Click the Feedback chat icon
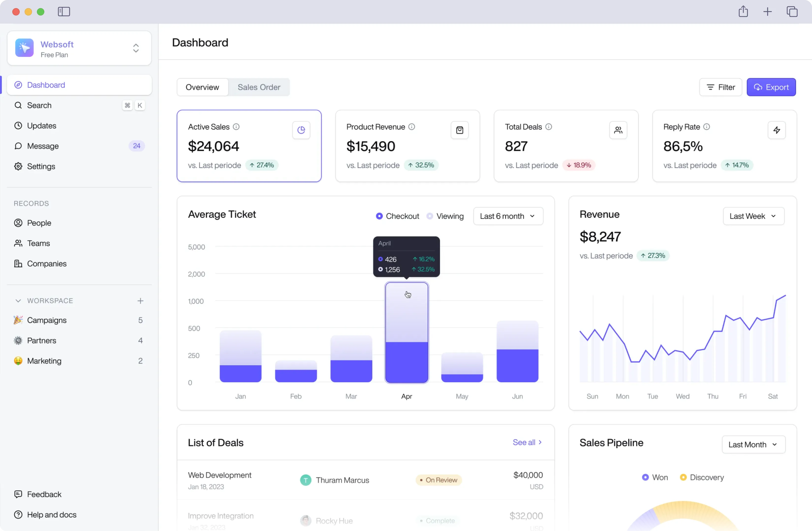 [x=18, y=494]
